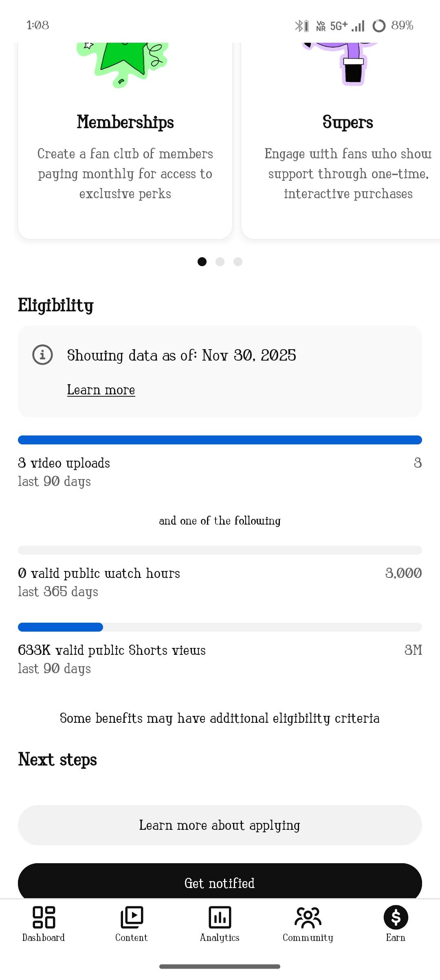440x980 pixels.
Task: Tap the Shorts views progress bar
Action: 220,627
